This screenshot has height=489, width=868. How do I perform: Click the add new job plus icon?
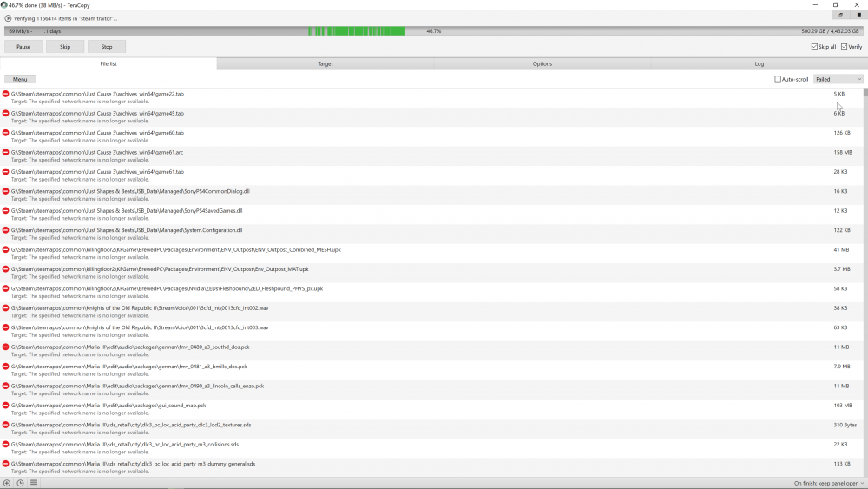(7, 483)
